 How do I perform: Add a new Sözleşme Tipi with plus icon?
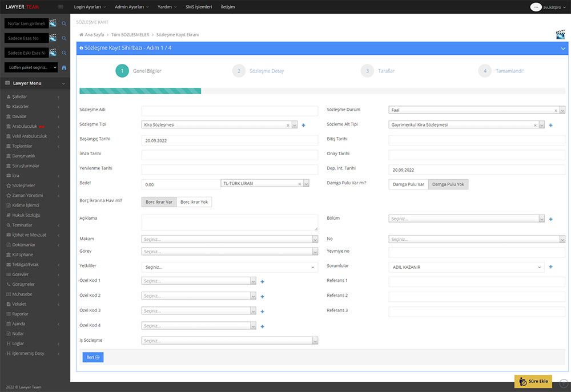click(x=303, y=125)
